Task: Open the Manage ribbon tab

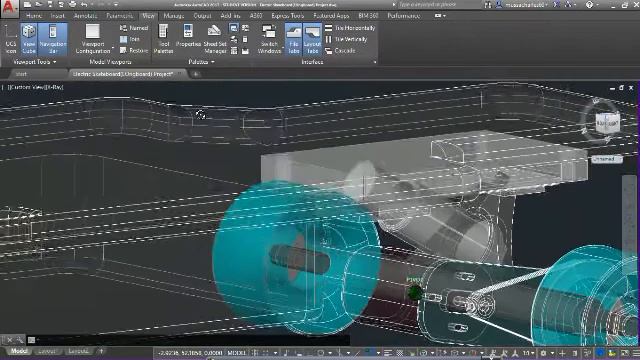Action: coord(173,16)
